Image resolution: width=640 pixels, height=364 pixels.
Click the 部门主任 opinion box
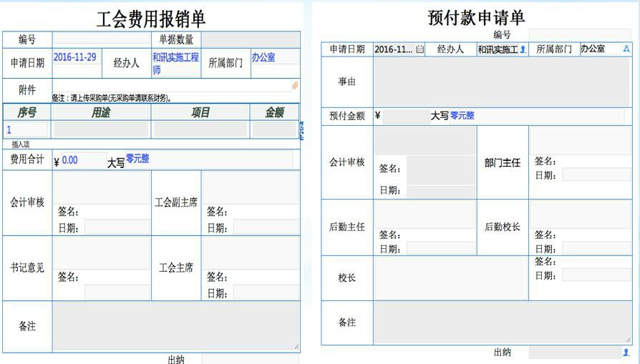[x=580, y=141]
